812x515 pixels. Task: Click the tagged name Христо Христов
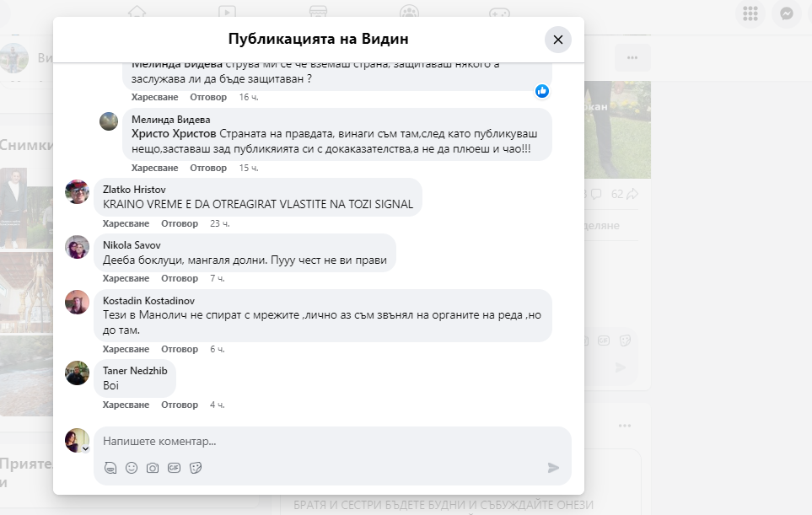click(174, 134)
